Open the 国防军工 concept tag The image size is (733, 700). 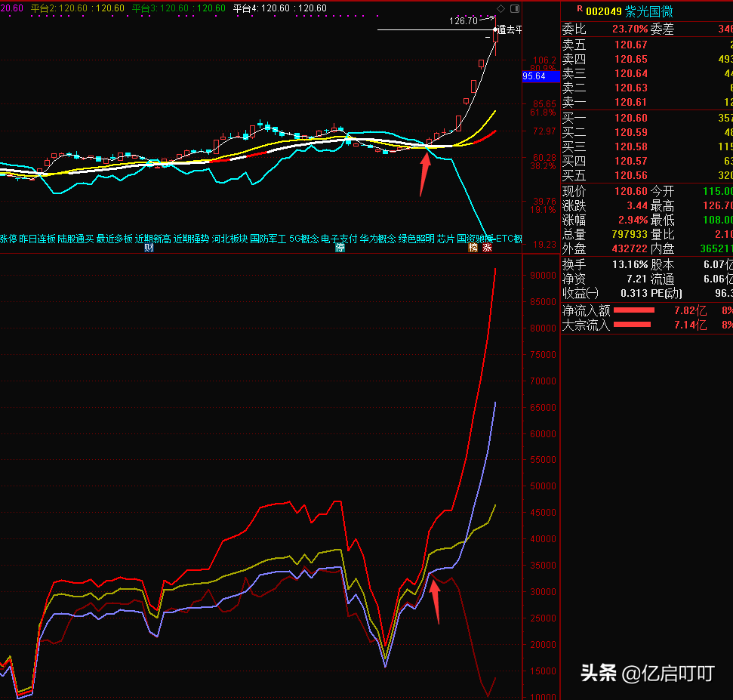point(268,239)
